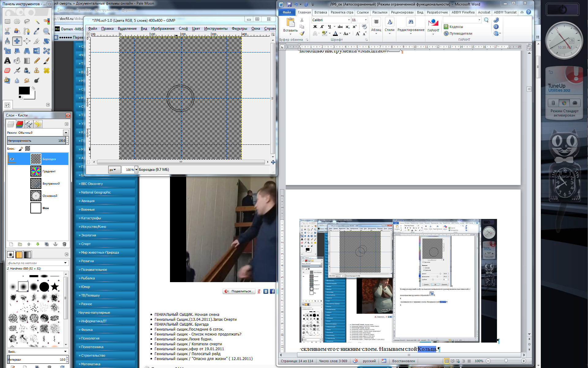Select the Color Picker eyedropper tool
Image resolution: width=588 pixels, height=368 pixels.
pos(37,31)
